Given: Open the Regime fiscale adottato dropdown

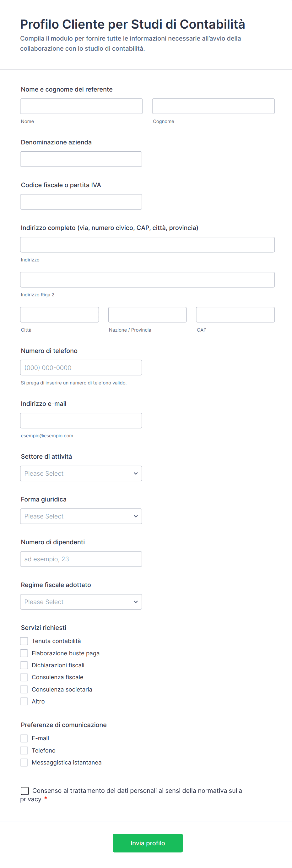Looking at the screenshot, I should point(81,602).
